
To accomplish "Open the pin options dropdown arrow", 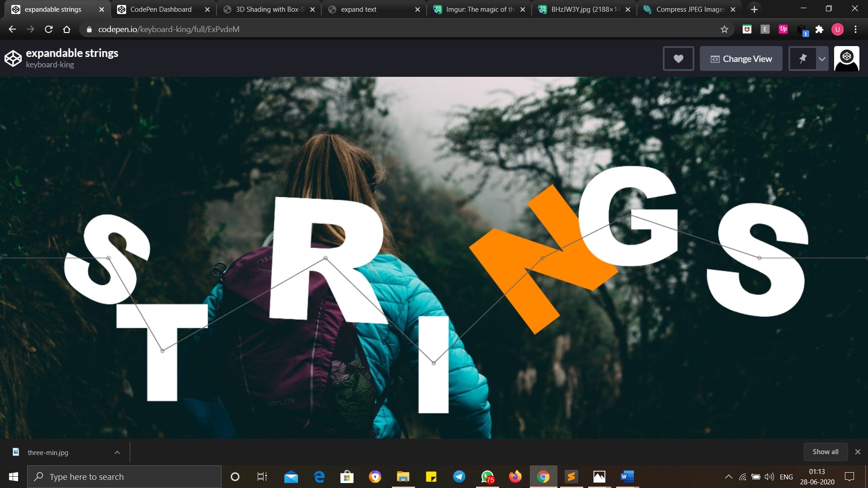I will coord(822,59).
